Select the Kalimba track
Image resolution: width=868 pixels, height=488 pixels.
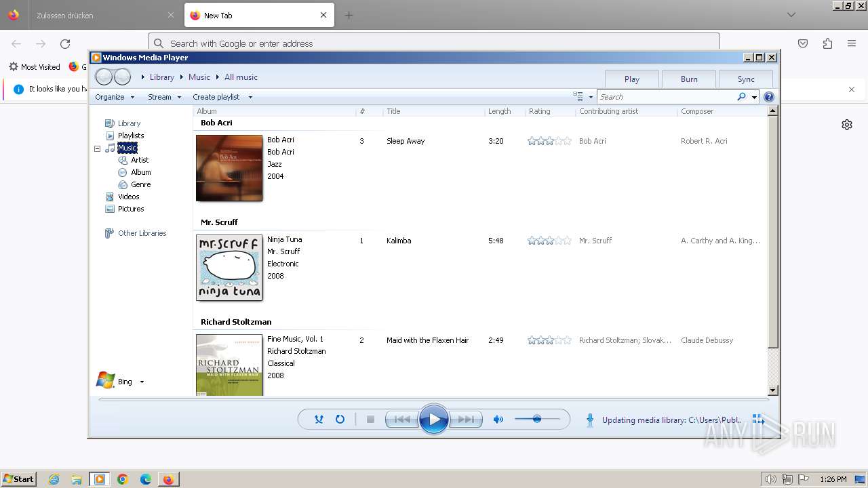pos(399,241)
